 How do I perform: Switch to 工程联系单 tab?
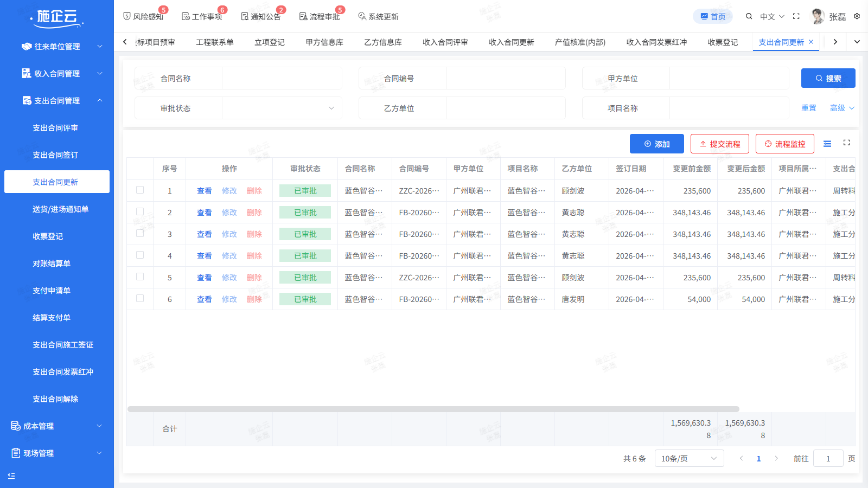[x=215, y=42]
